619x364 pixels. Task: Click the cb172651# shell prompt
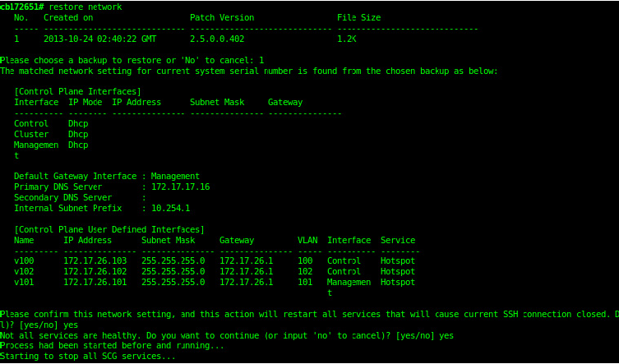(x=23, y=7)
